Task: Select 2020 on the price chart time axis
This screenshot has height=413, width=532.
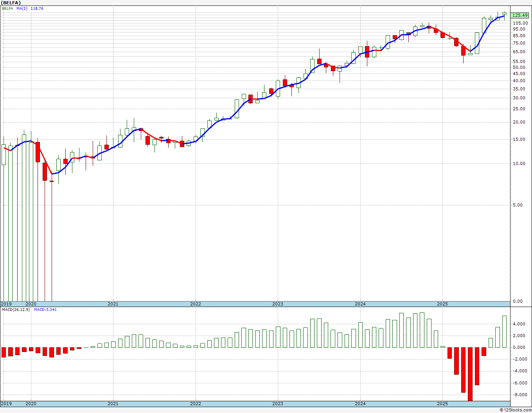Action: pos(31,304)
